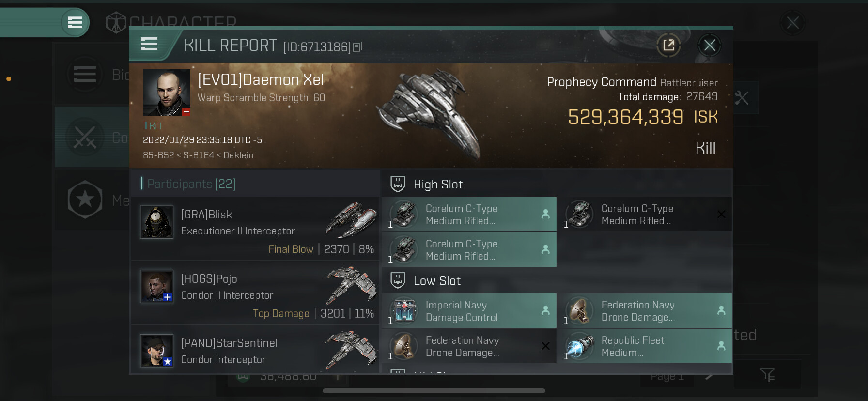The height and width of the screenshot is (401, 868).
Task: Open participant [HOGS]Pojo's entry
Action: coord(255,293)
